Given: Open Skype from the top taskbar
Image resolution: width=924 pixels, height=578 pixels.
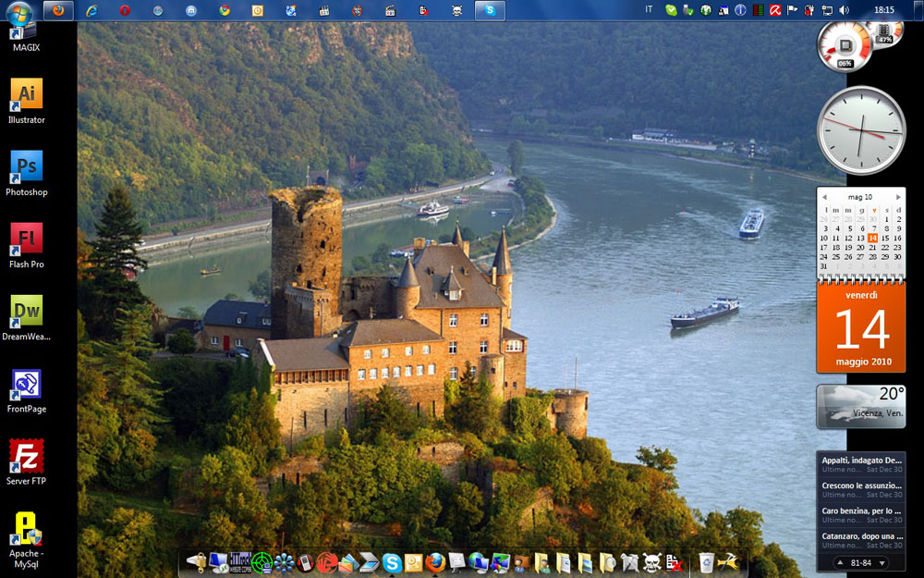Looking at the screenshot, I should (490, 10).
